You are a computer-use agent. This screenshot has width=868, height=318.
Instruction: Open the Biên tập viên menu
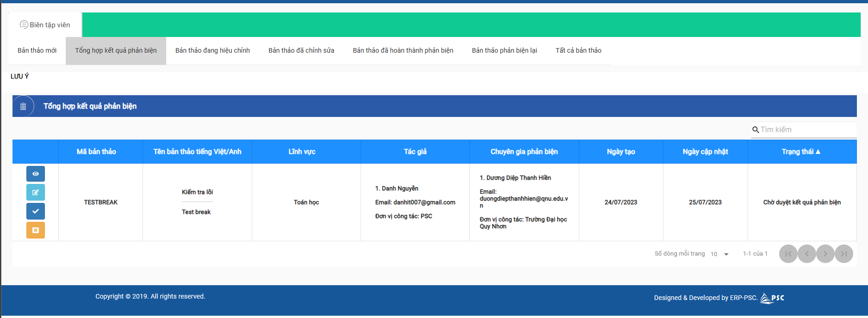click(x=45, y=25)
